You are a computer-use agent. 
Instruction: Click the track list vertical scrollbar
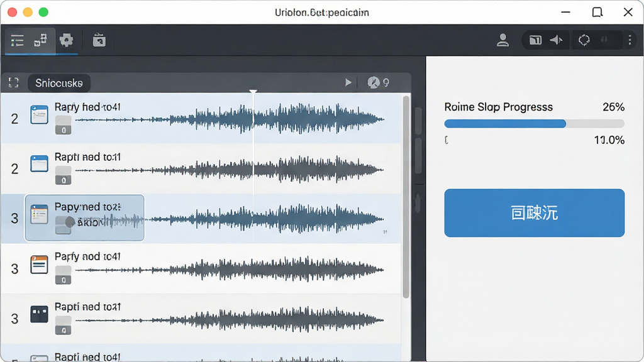pyautogui.click(x=406, y=197)
